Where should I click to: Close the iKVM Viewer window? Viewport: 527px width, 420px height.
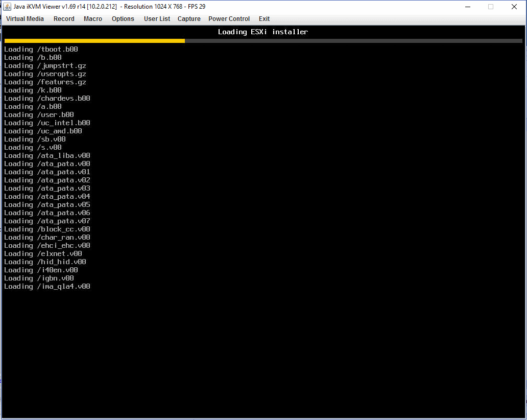point(514,7)
